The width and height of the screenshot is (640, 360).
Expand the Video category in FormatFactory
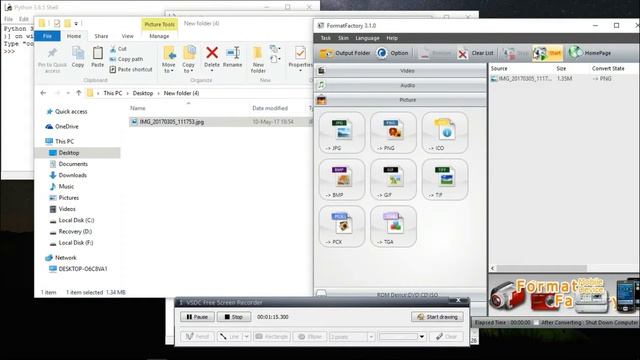(x=401, y=71)
